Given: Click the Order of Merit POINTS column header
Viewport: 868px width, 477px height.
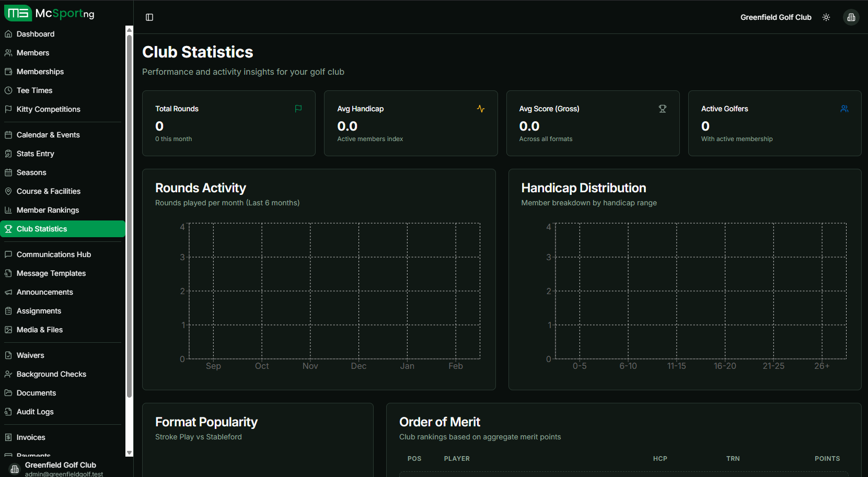Looking at the screenshot, I should [827, 458].
